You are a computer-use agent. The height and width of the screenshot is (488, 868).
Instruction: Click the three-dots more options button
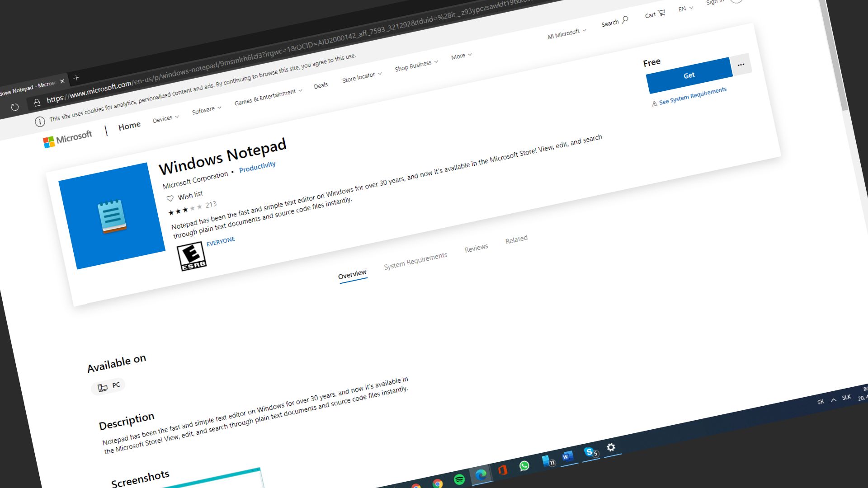(x=741, y=65)
